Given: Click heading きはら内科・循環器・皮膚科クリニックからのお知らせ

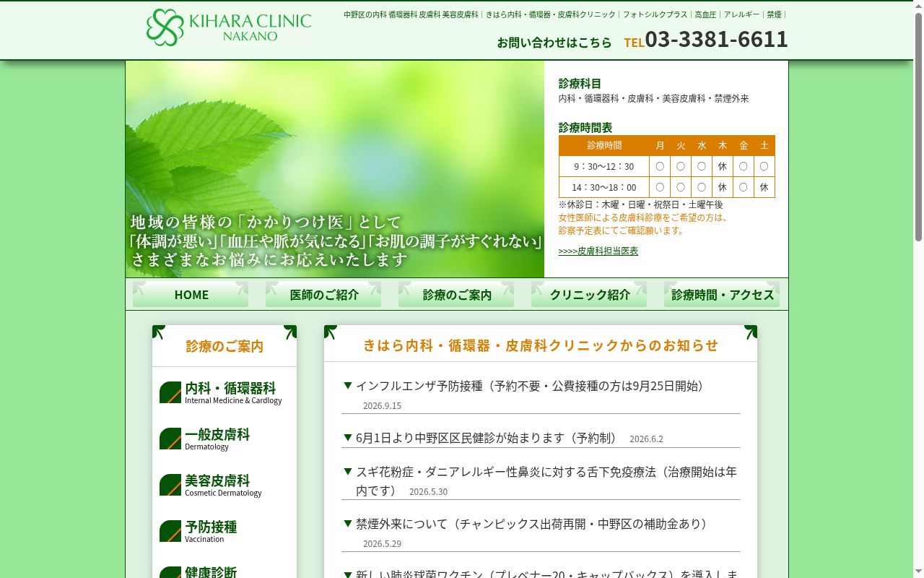Looking at the screenshot, I should pyautogui.click(x=541, y=345).
